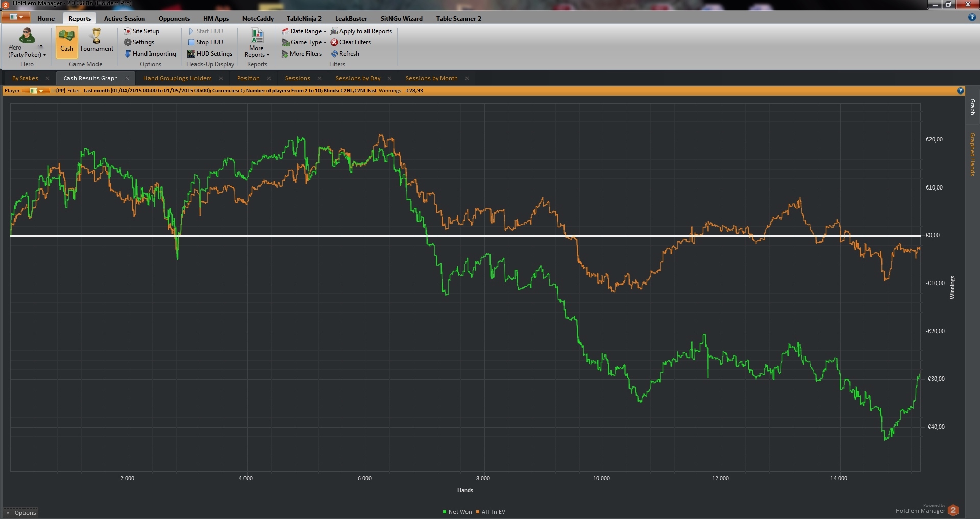Switch to the Opponents tab
This screenshot has height=519, width=980.
tap(174, 18)
